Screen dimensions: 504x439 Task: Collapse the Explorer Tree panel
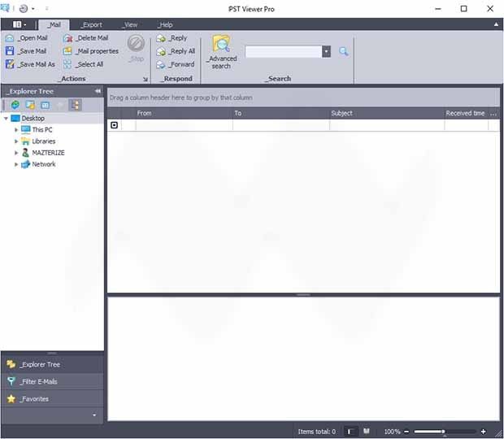(98, 91)
